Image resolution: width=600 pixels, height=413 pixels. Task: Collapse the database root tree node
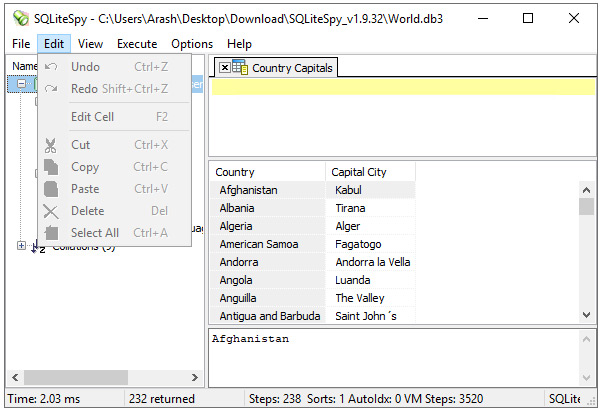[x=21, y=83]
